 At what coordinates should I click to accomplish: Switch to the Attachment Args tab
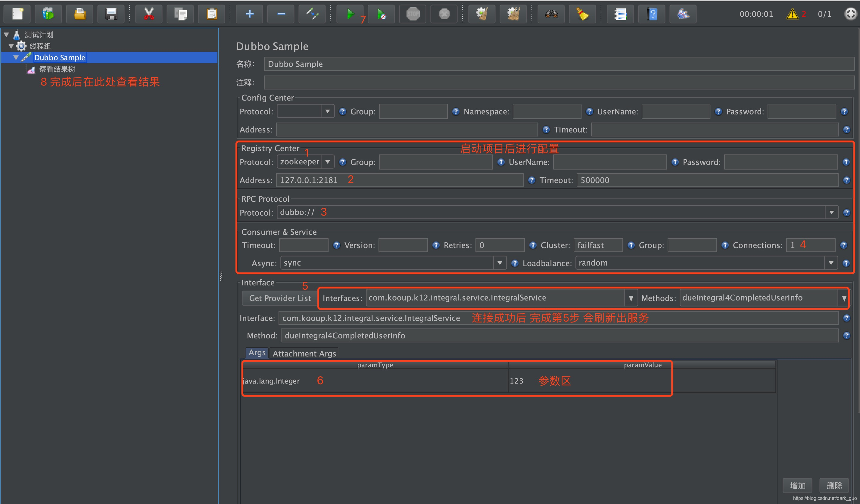coord(304,353)
